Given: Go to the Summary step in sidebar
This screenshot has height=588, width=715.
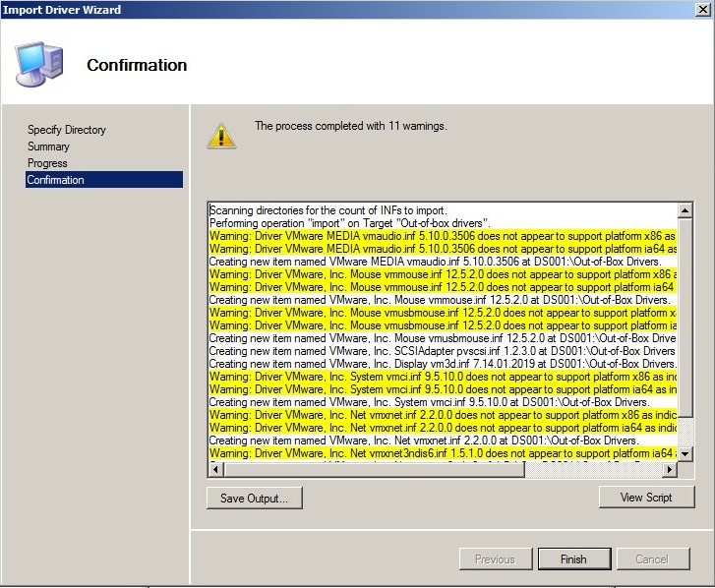Looking at the screenshot, I should point(48,147).
